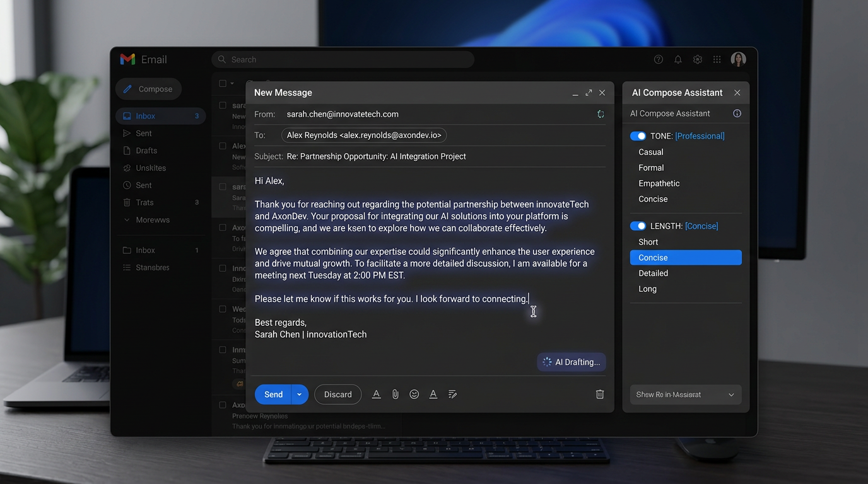Viewport: 868px width, 484px height.
Task: Discard the draft message
Action: [338, 395]
